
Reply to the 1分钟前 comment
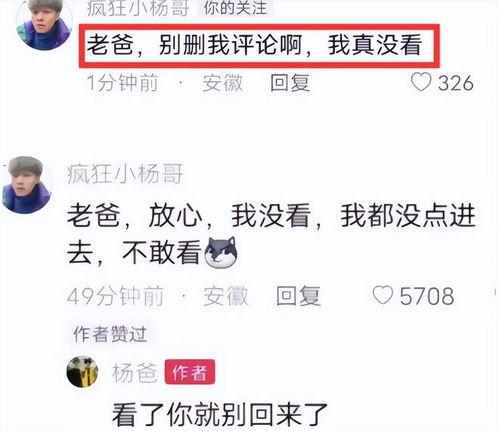pos(290,83)
